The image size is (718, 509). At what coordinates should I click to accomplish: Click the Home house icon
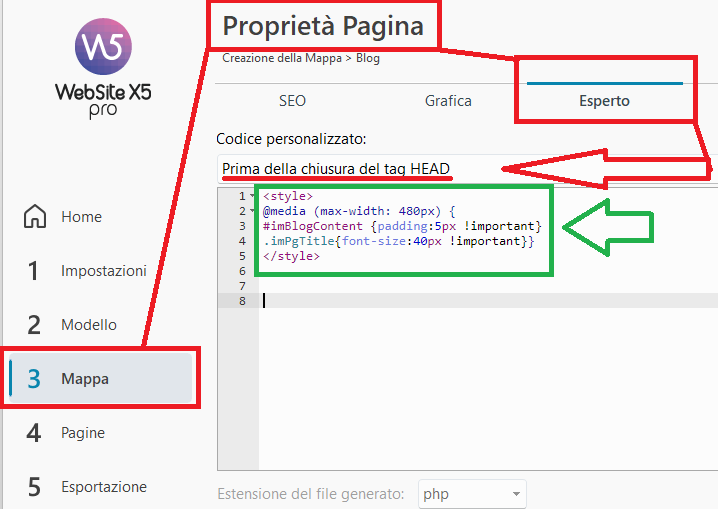[35, 217]
